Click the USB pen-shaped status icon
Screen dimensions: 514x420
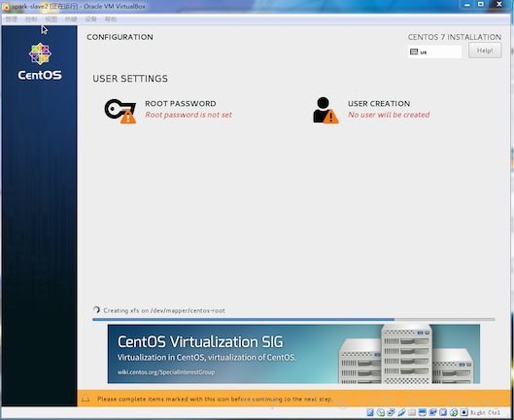click(401, 412)
